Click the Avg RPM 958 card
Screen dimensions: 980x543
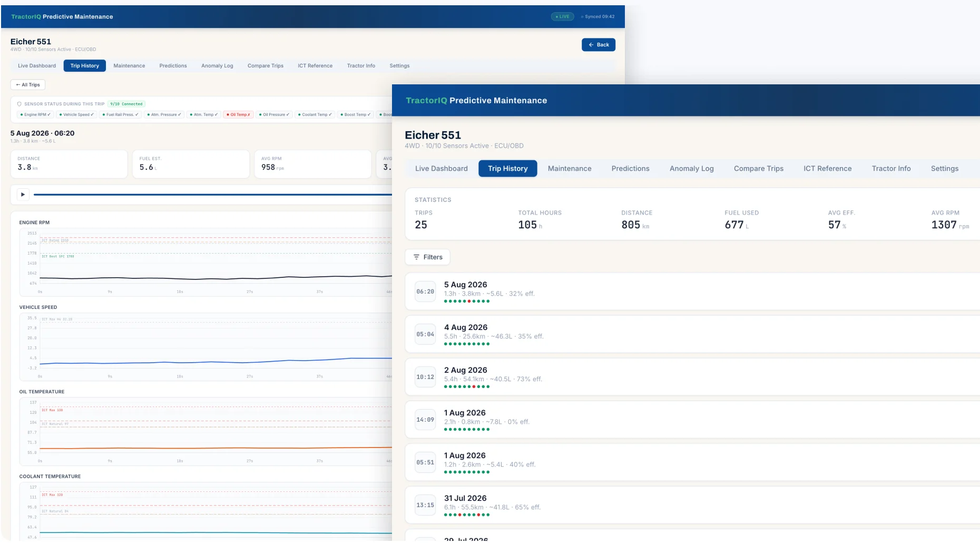[313, 164]
